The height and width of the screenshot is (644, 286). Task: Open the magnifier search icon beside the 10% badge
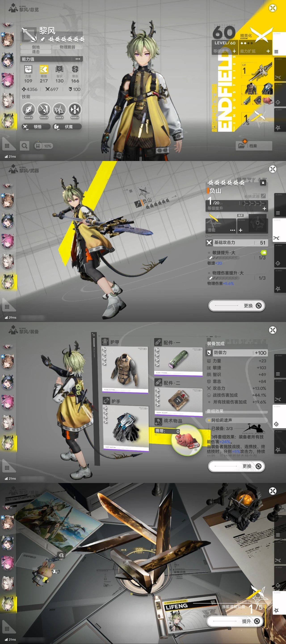click(25, 146)
